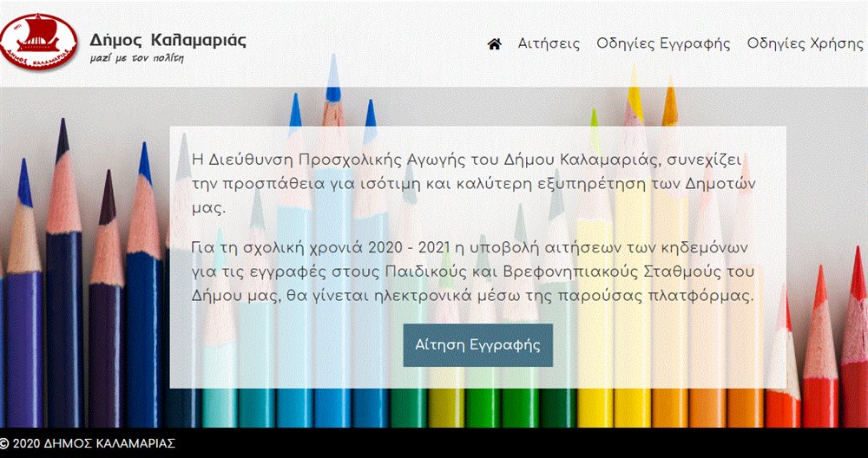Screen dimensions: 868x458
Task: Go to Οδηγίες Χρήσης in the navigation
Action: [x=805, y=44]
